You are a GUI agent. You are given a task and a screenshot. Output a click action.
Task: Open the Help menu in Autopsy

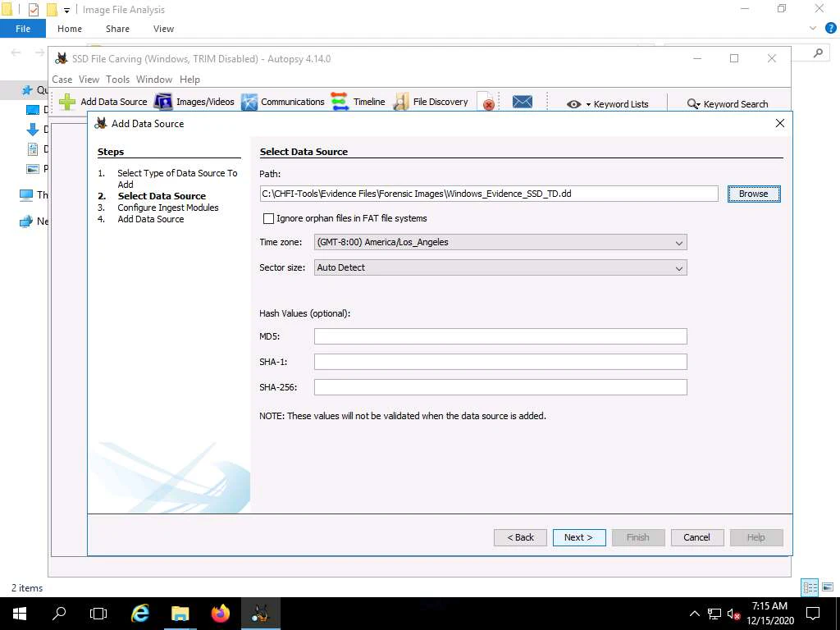[x=189, y=80]
